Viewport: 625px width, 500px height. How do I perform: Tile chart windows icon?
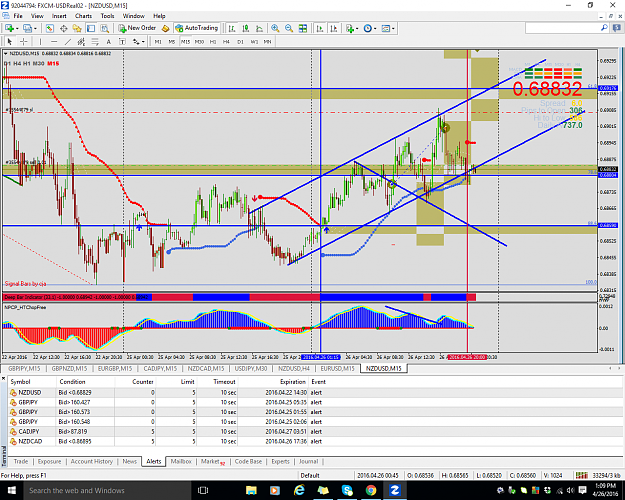click(303, 28)
